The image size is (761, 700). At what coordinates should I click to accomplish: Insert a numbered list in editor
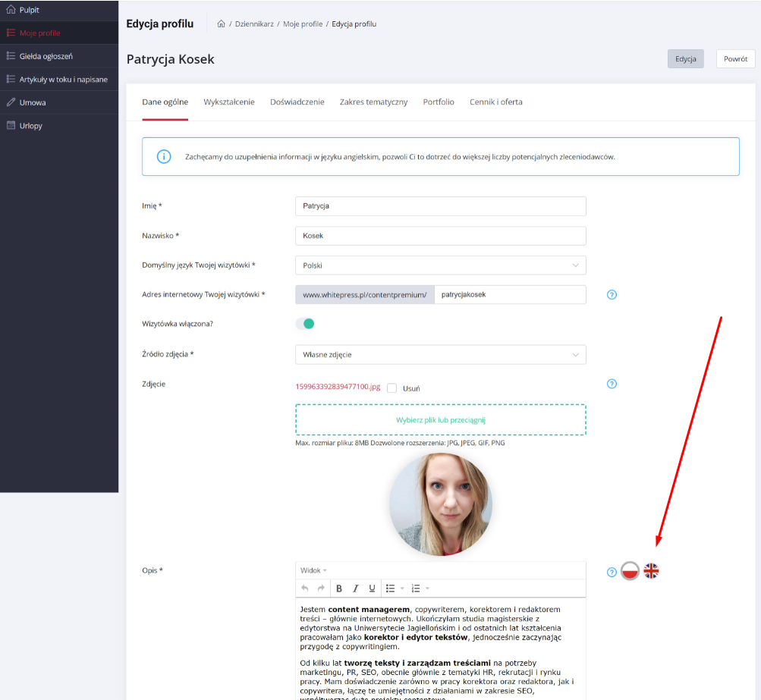pyautogui.click(x=416, y=589)
